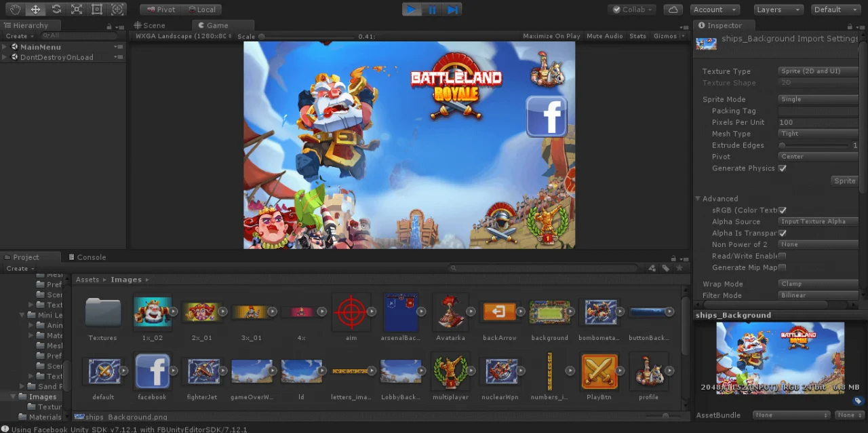Select the Hand tool in the toolbar
The width and height of the screenshot is (868, 433).
coord(15,10)
